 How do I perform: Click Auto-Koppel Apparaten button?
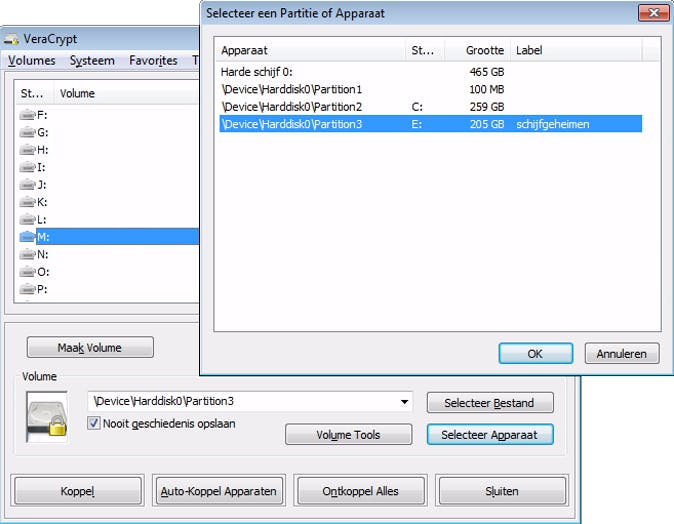click(219, 490)
